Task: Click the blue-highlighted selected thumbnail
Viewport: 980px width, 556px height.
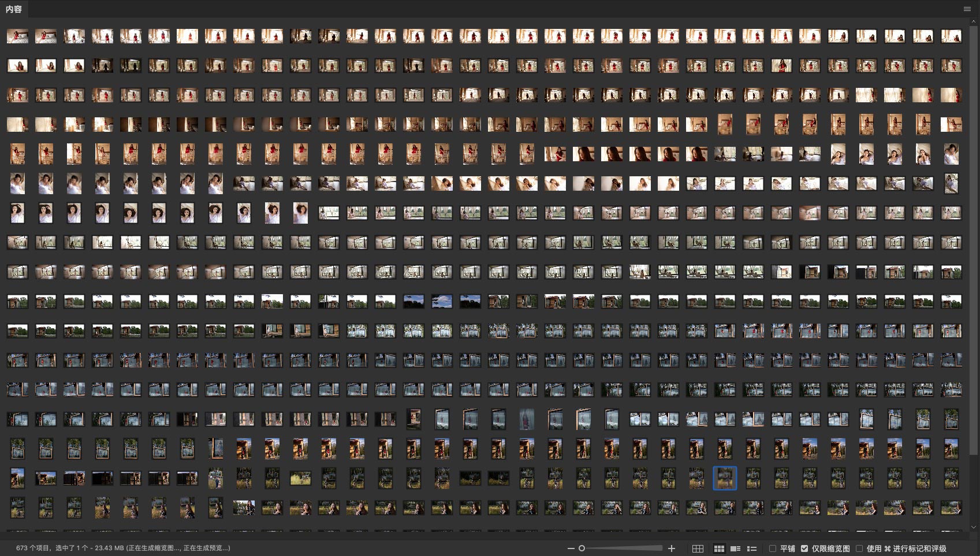Action: coord(725,479)
